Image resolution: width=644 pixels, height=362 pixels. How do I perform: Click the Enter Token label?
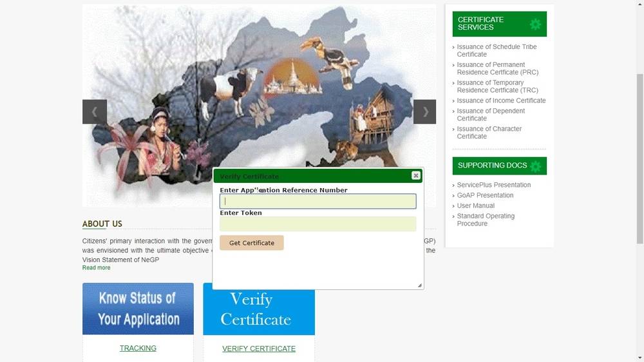241,213
